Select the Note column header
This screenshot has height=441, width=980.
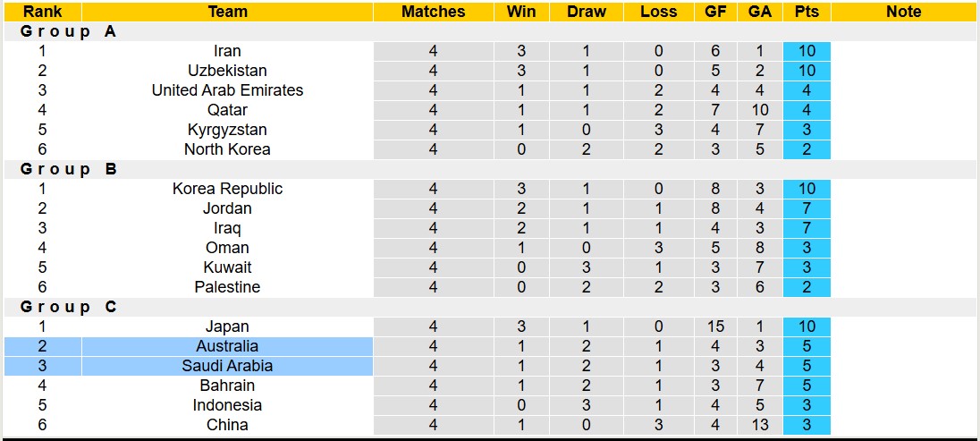[904, 12]
